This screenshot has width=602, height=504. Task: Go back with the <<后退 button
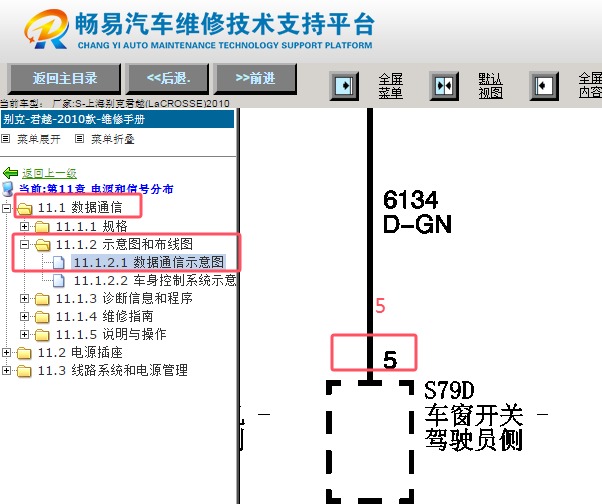[x=168, y=79]
